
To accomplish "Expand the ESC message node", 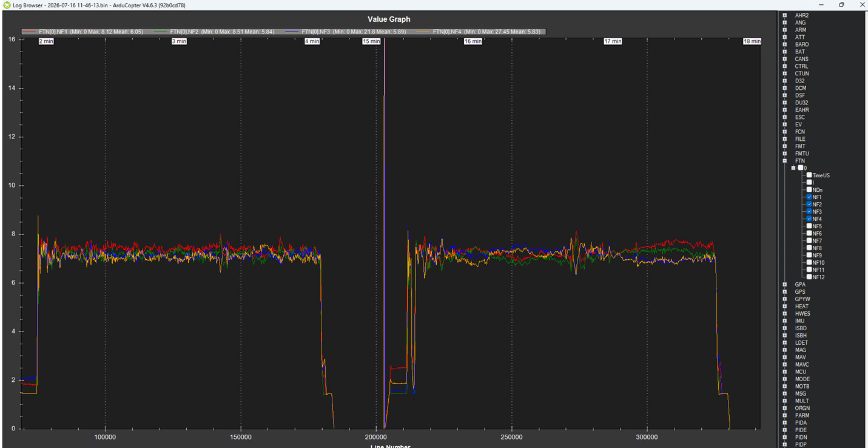I will (x=785, y=117).
